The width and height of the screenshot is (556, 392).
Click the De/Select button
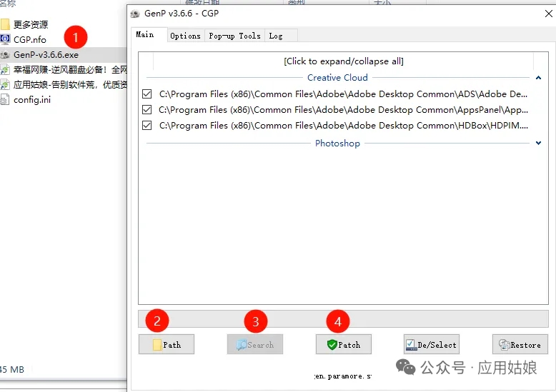pyautogui.click(x=431, y=345)
